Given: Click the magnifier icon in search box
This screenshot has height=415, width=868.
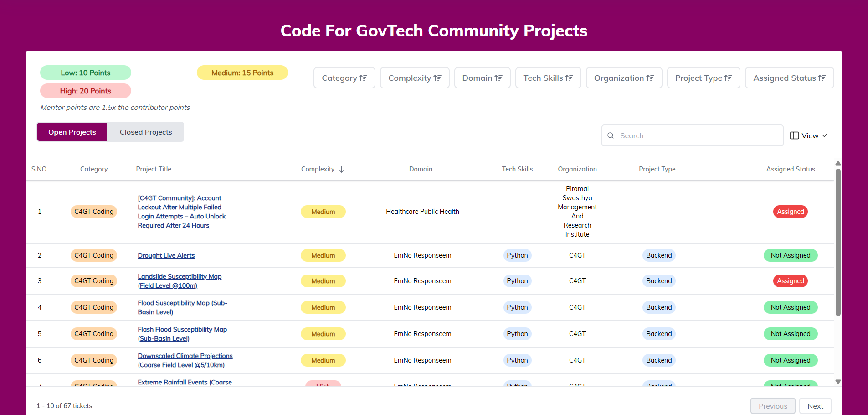Looking at the screenshot, I should coord(611,135).
